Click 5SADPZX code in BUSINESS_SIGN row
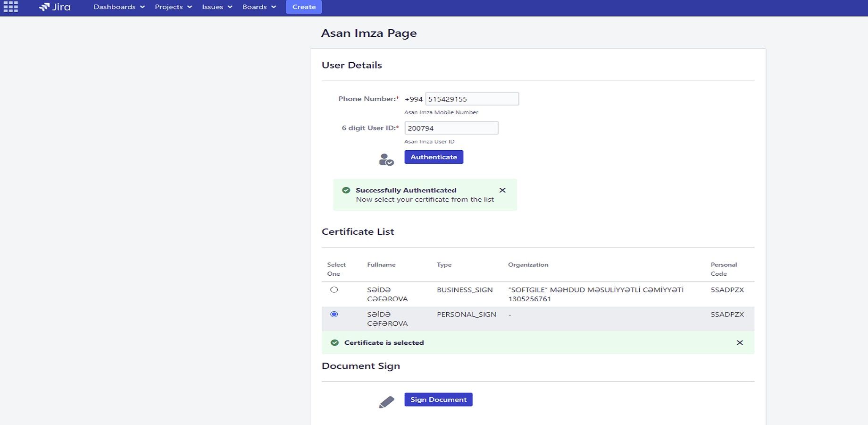Image resolution: width=868 pixels, height=425 pixels. click(727, 290)
